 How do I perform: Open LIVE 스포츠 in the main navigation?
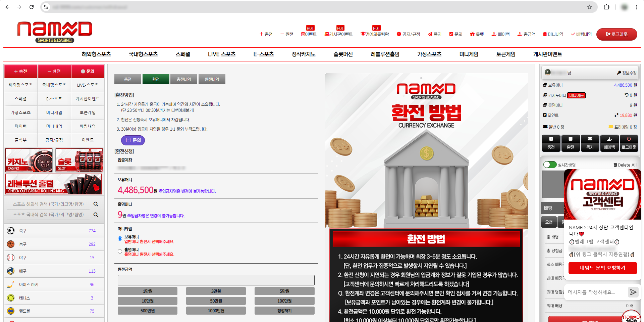coord(222,54)
